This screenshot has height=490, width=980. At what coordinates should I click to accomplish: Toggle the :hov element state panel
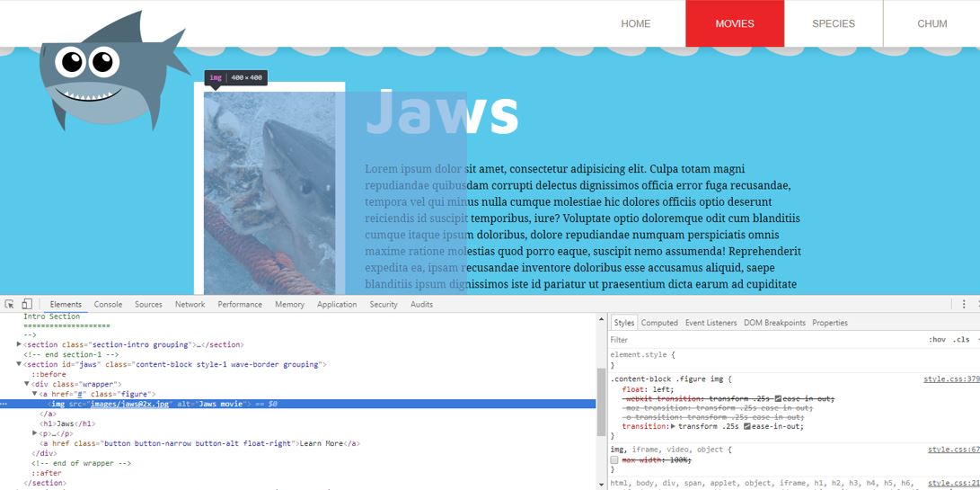[x=937, y=340]
